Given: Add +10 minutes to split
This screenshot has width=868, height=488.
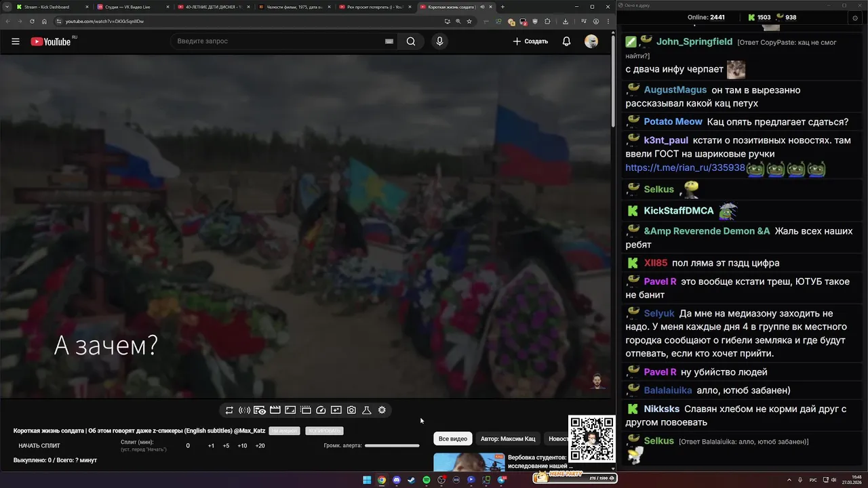Looking at the screenshot, I should 242,446.
